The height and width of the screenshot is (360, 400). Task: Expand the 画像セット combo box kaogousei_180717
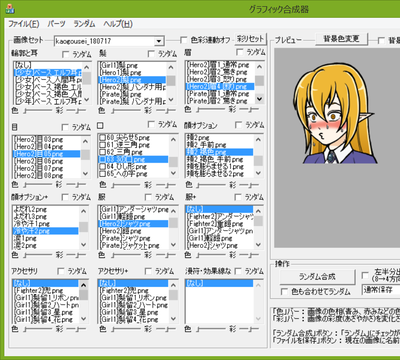(159, 41)
